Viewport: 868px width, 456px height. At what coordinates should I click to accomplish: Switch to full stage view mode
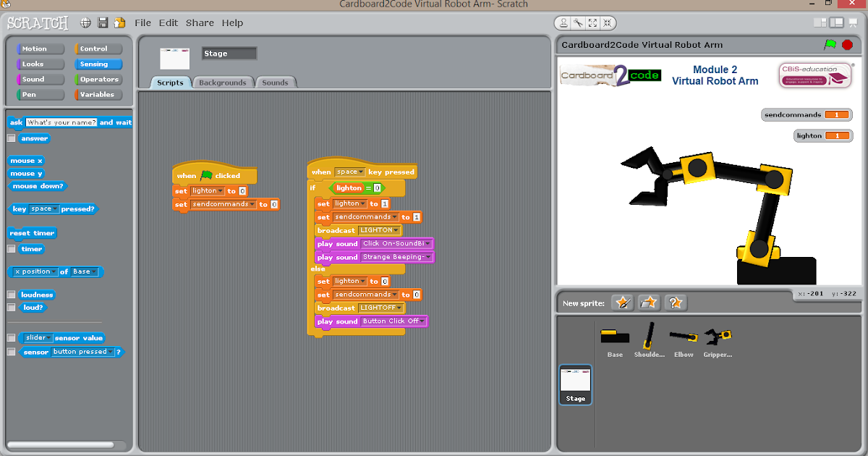tap(836, 22)
